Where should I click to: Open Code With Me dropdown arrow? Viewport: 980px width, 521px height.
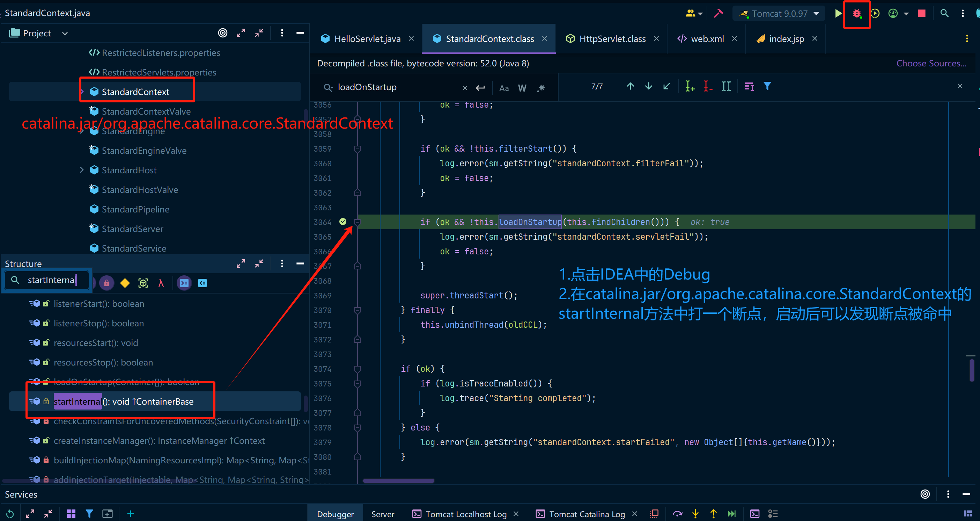click(700, 14)
